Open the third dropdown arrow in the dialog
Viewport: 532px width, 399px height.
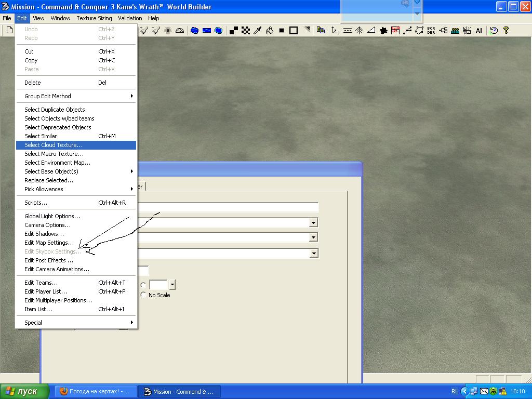[314, 253]
